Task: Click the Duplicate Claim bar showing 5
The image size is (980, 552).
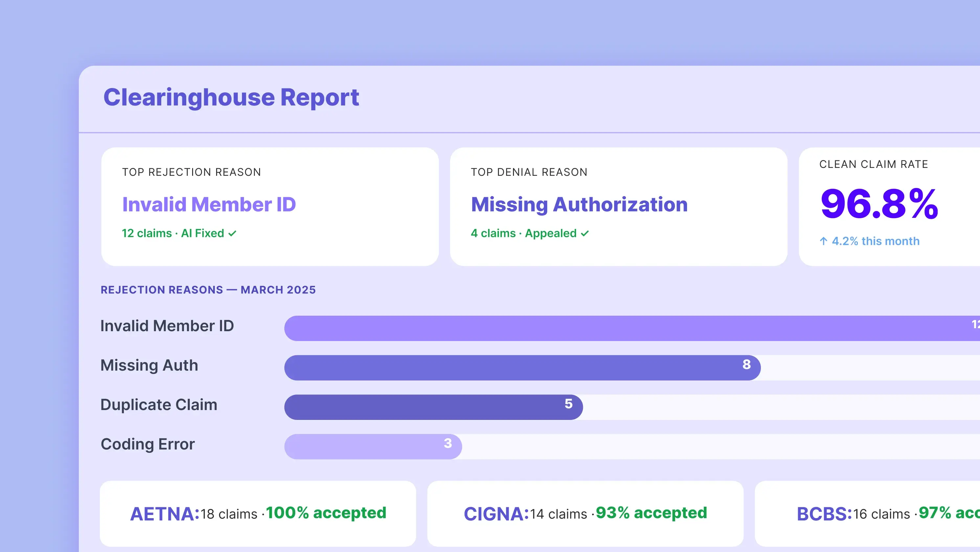Action: [x=433, y=407]
